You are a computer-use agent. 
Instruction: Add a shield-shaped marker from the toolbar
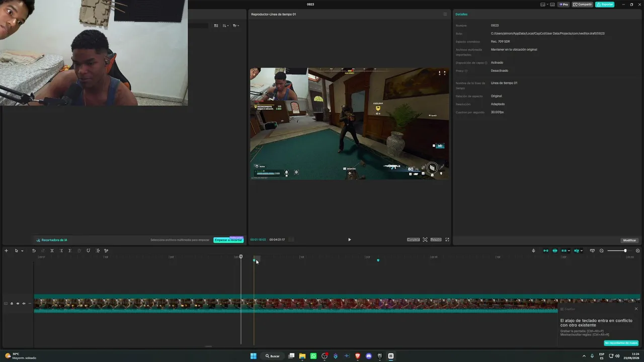point(88,250)
